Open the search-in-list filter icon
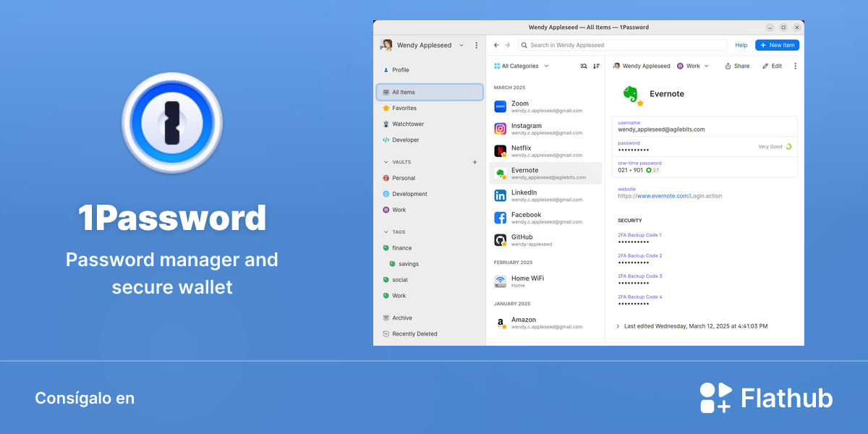Image resolution: width=868 pixels, height=434 pixels. tap(584, 66)
